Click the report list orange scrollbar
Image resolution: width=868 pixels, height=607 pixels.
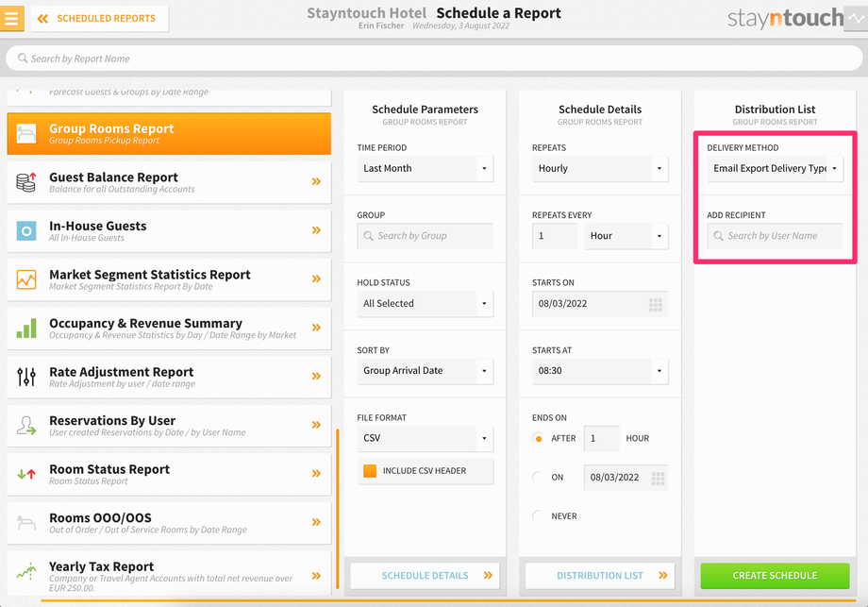pos(337,509)
